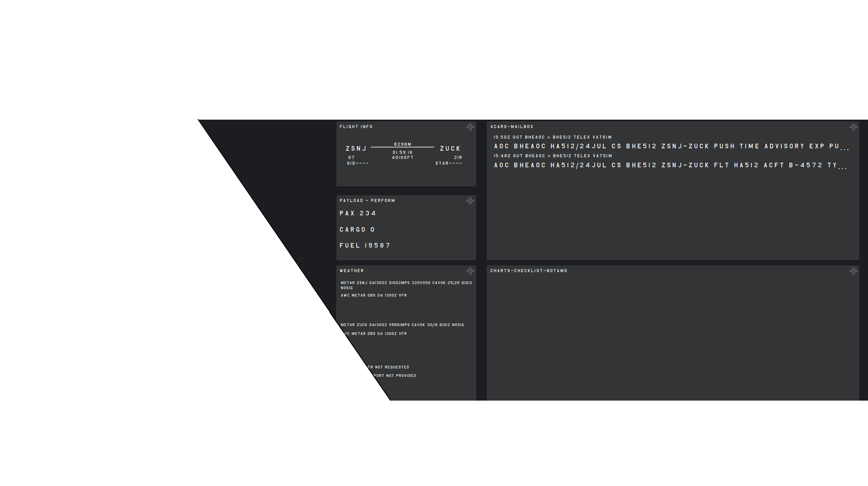The image size is (868, 486).
Task: Click the METAR ZSNJ weather report
Action: (406, 285)
